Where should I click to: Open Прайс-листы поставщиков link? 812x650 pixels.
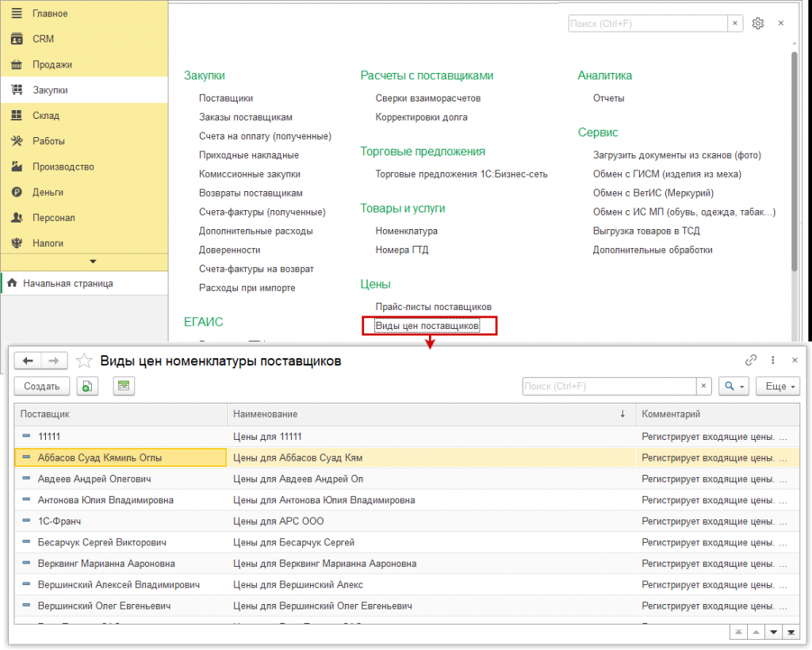434,307
